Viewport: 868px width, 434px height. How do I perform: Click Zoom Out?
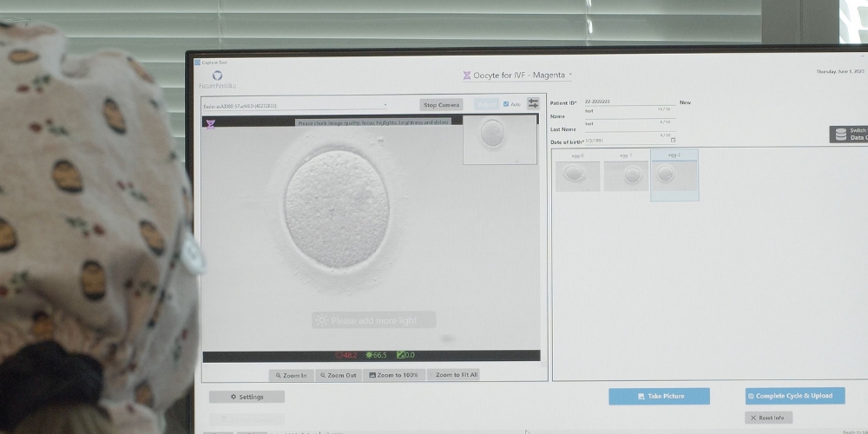click(x=339, y=375)
